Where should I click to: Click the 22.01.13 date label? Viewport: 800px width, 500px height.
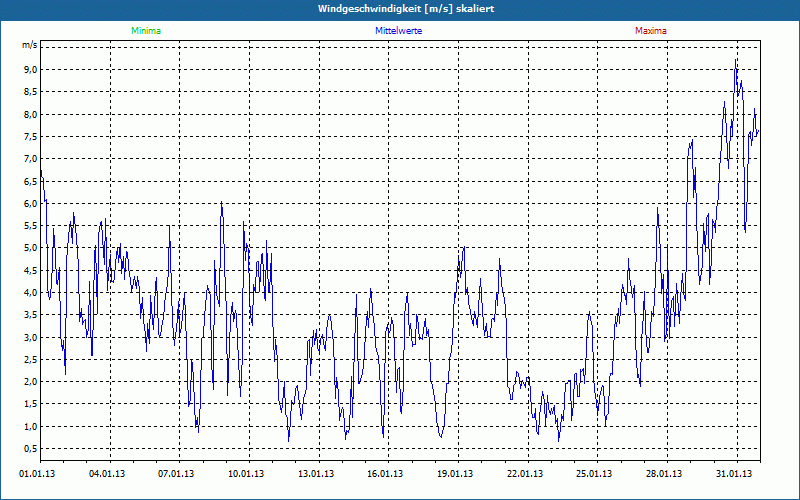pos(525,474)
